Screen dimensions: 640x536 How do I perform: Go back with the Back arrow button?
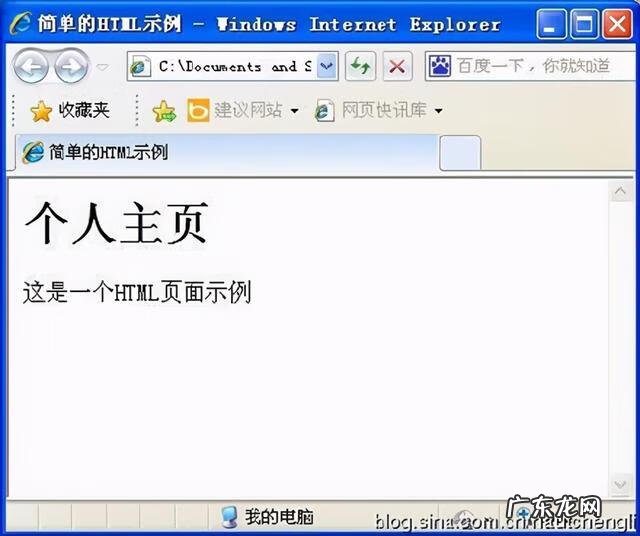(x=30, y=67)
